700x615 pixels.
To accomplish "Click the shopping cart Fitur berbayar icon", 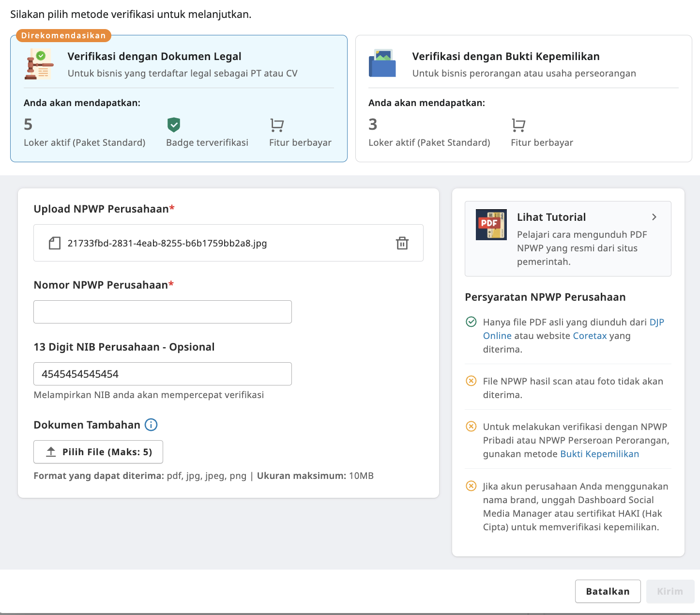I will coord(276,125).
